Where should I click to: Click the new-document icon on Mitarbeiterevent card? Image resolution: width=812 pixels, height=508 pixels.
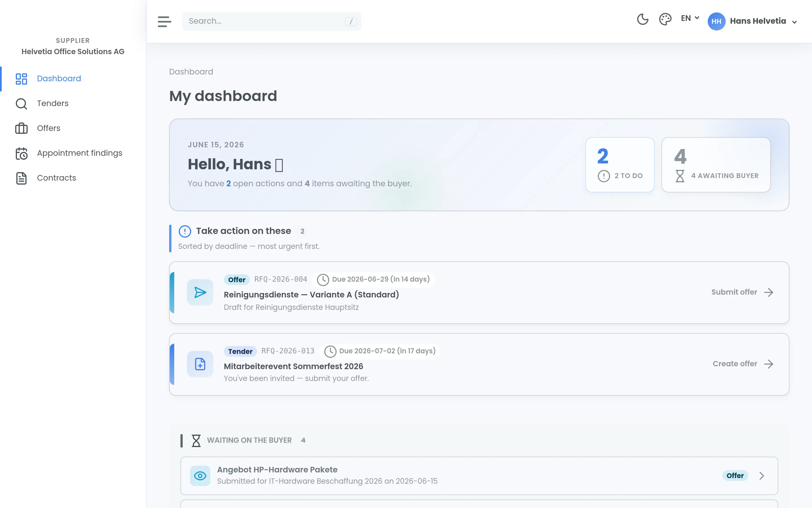(x=200, y=364)
